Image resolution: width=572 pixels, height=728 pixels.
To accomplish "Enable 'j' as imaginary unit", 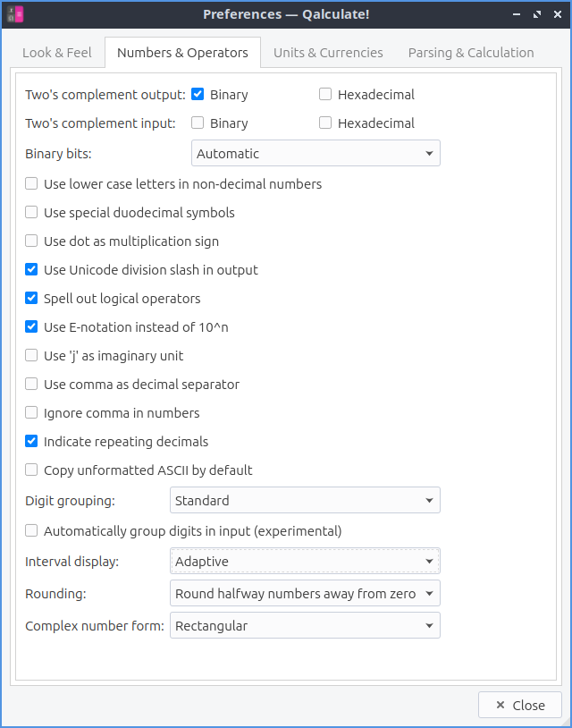I will point(32,356).
